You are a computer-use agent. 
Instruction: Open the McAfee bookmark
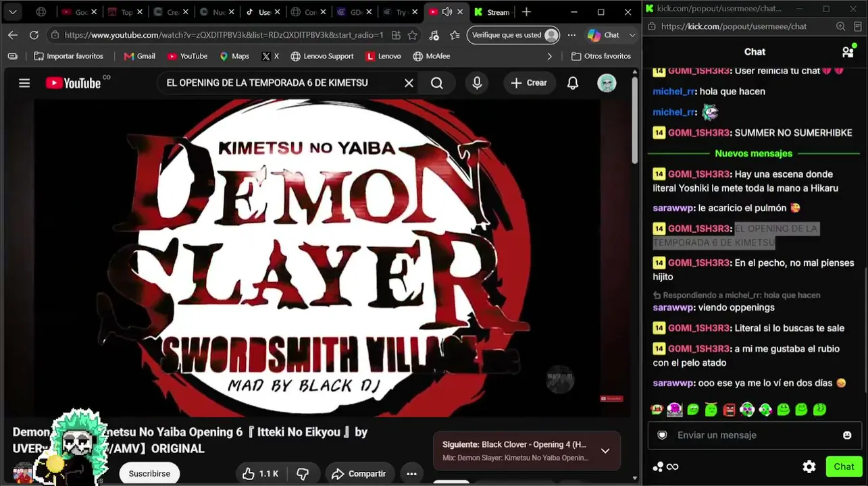tap(432, 56)
